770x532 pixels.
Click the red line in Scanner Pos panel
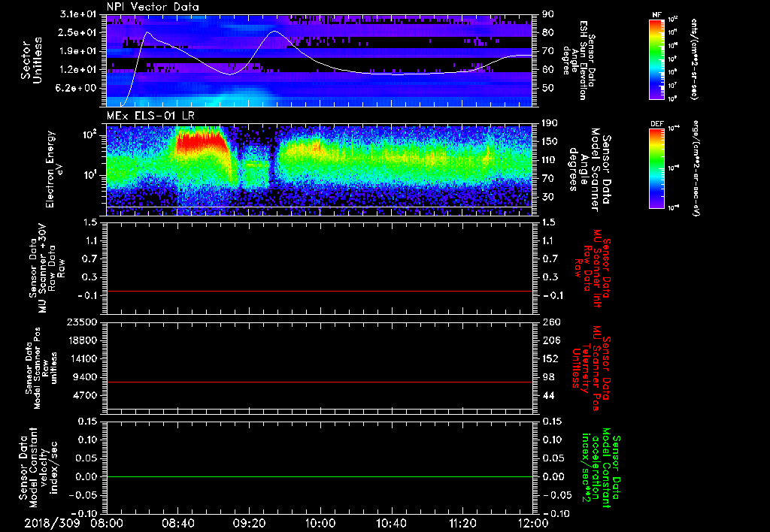320,382
